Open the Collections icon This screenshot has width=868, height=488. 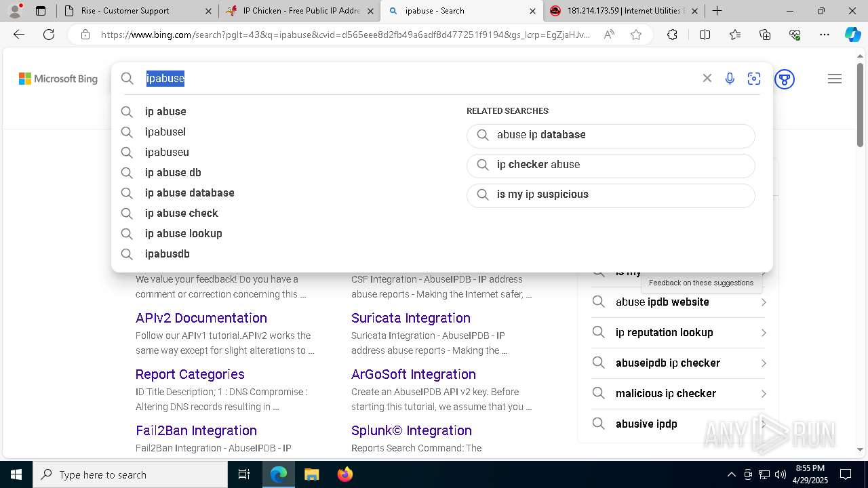pos(765,35)
